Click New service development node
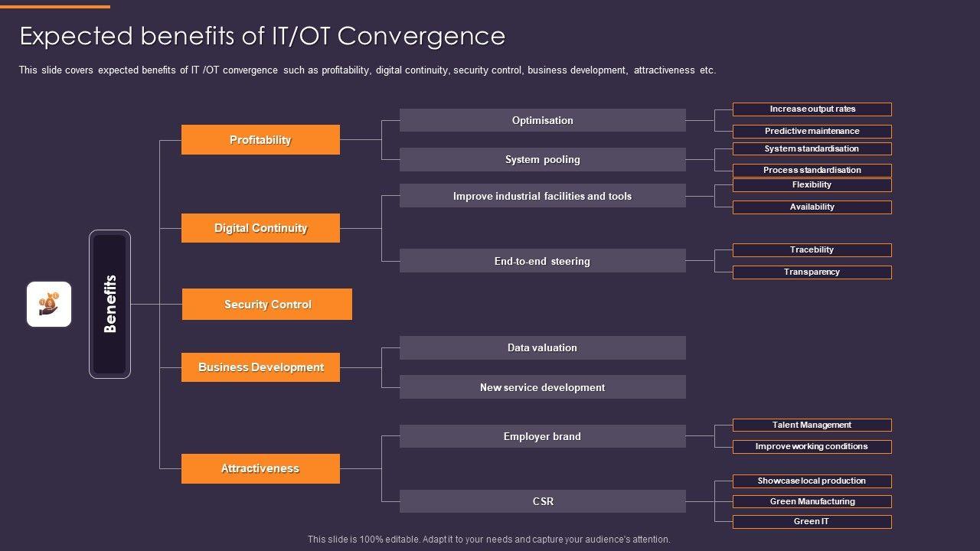The width and height of the screenshot is (980, 551). (x=542, y=387)
